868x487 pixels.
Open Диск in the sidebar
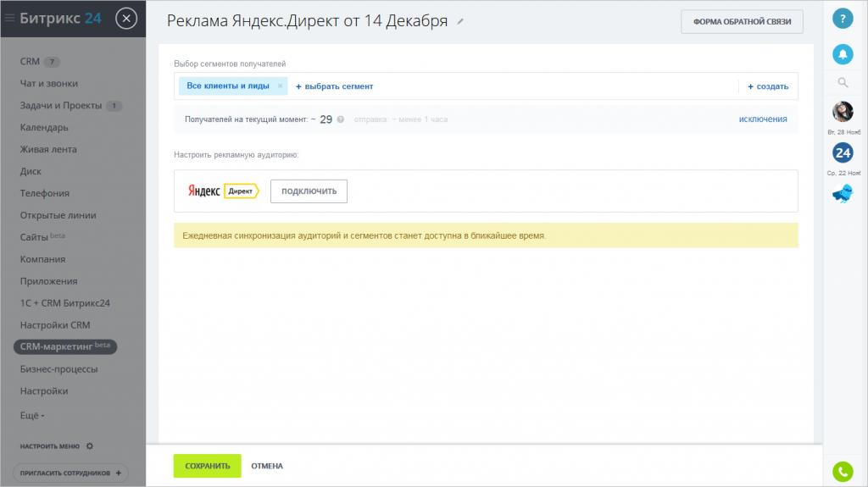point(31,172)
